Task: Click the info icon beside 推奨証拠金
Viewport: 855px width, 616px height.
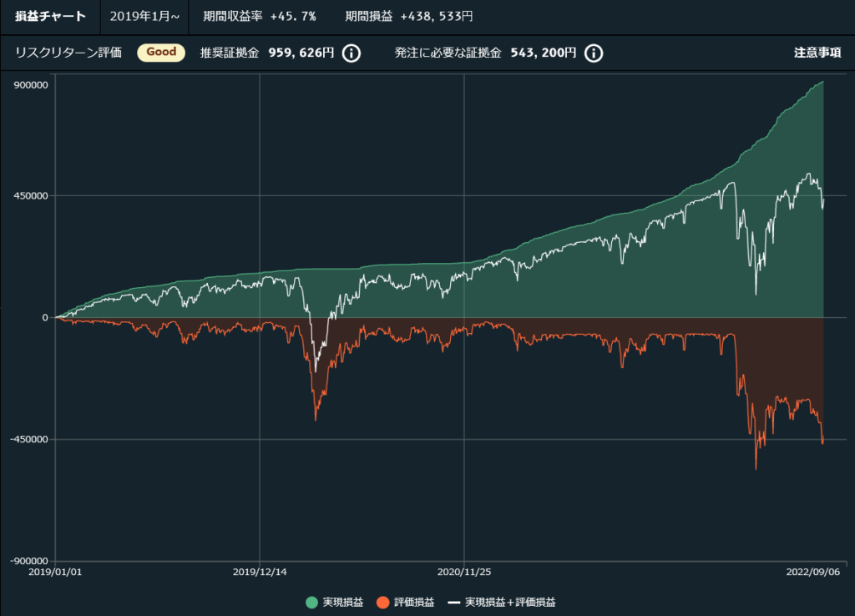Action: coord(352,53)
